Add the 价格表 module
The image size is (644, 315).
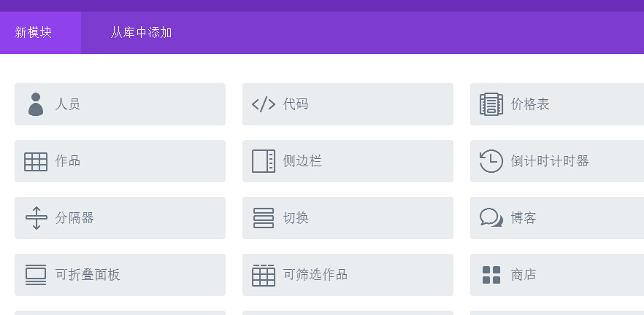(557, 104)
